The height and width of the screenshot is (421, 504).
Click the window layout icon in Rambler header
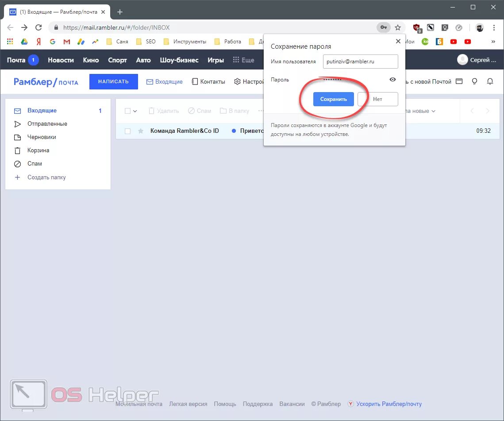(459, 81)
